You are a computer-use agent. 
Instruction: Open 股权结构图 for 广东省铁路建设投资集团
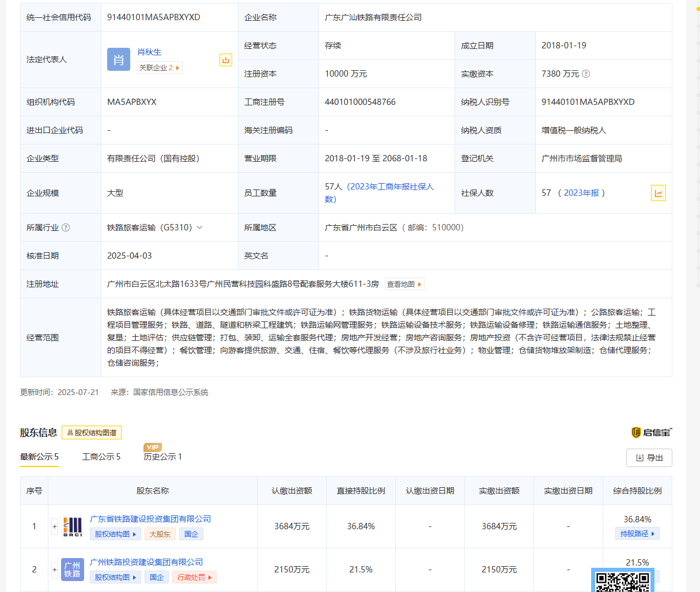(115, 534)
